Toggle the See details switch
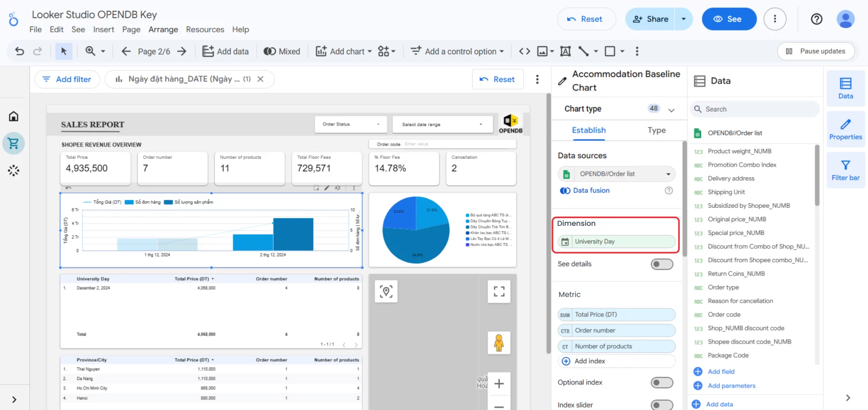The width and height of the screenshot is (868, 410). point(661,264)
